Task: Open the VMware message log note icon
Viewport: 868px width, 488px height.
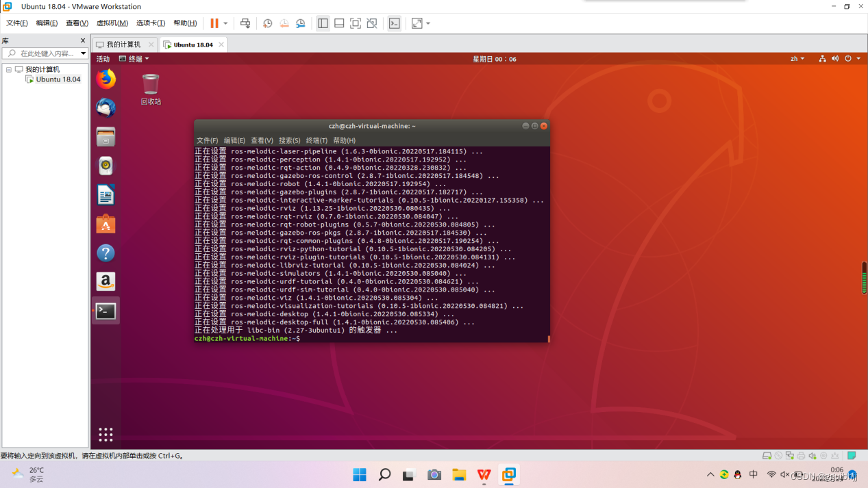Action: [852, 456]
